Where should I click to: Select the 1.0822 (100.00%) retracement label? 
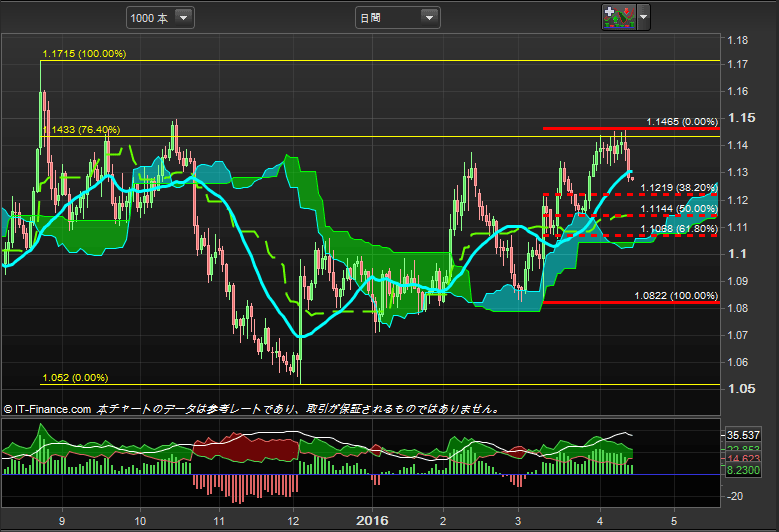pyautogui.click(x=676, y=296)
